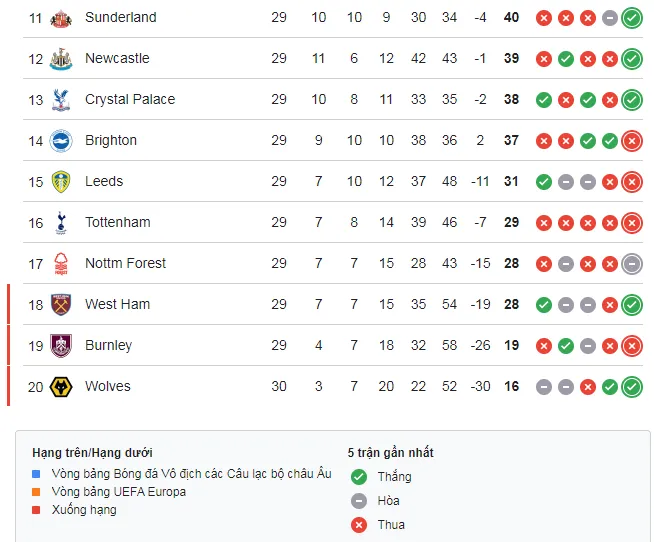
Task: Click the Nottm Forest club crest
Action: pyautogui.click(x=62, y=264)
